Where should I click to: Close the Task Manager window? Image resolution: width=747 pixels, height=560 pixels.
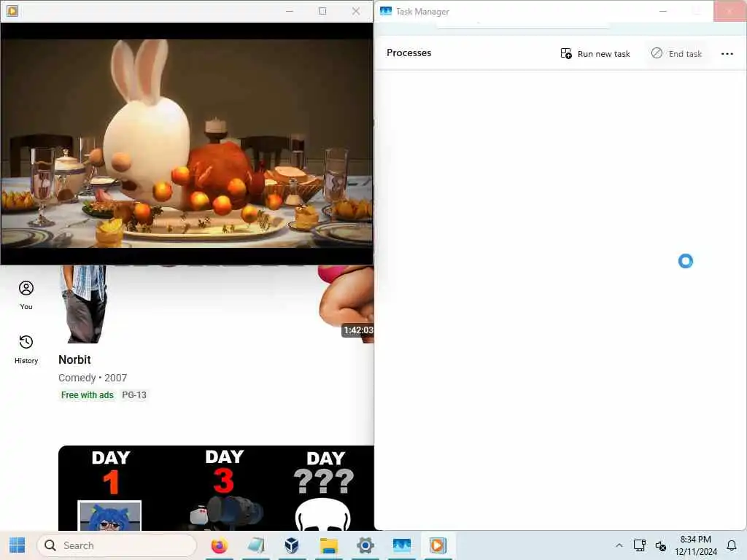click(729, 11)
